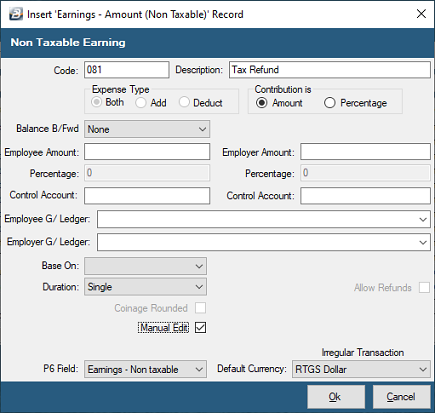Expand the Employer G/ Ledger combo box
Viewport: 435px width, 413px height.
tap(264, 242)
